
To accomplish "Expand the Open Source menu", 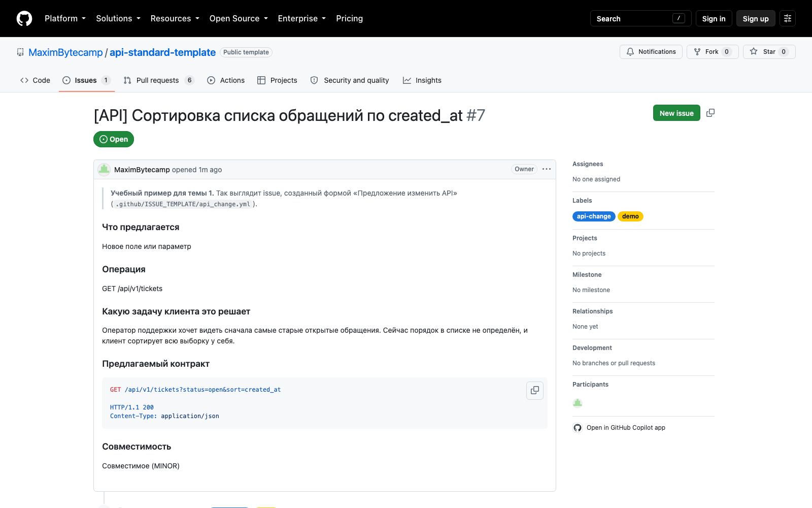I will pos(239,18).
